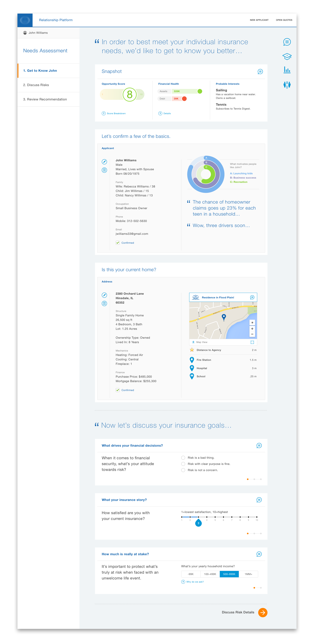Click the email jwilliams33@gmail.com
This screenshot has height=644, width=314.
click(132, 234)
